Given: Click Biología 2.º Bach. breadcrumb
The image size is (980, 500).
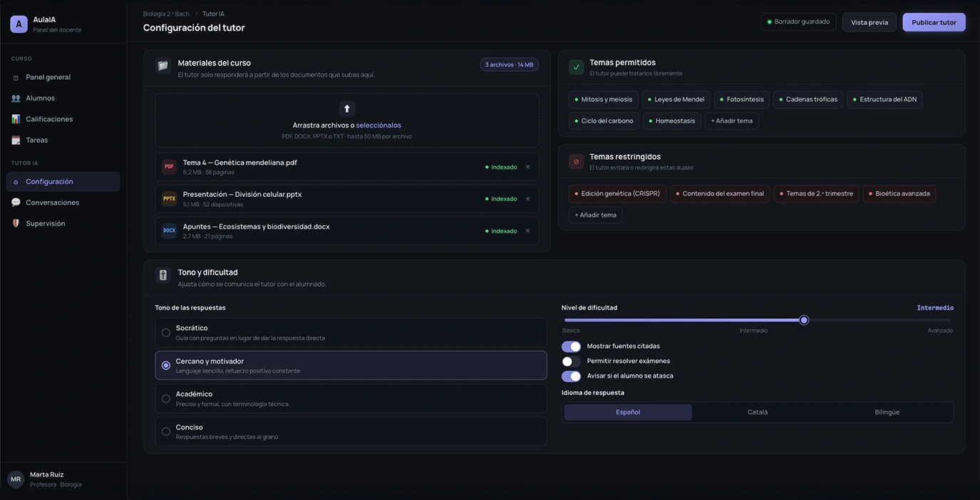Looking at the screenshot, I should [x=167, y=14].
